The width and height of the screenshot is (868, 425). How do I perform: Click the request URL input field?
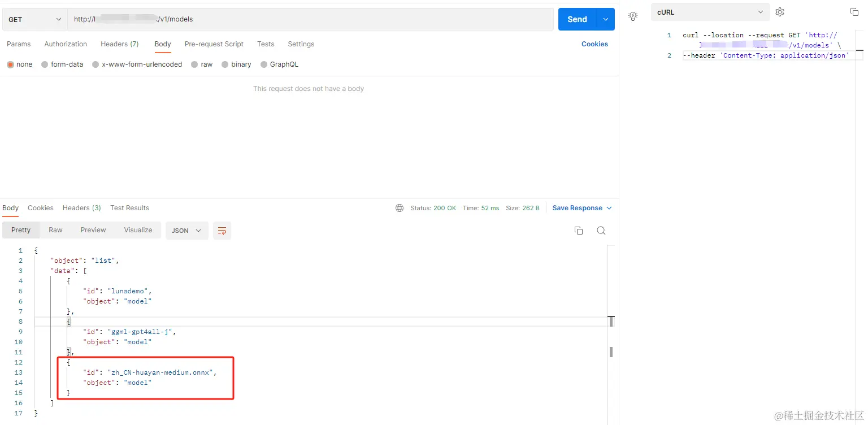tap(310, 19)
